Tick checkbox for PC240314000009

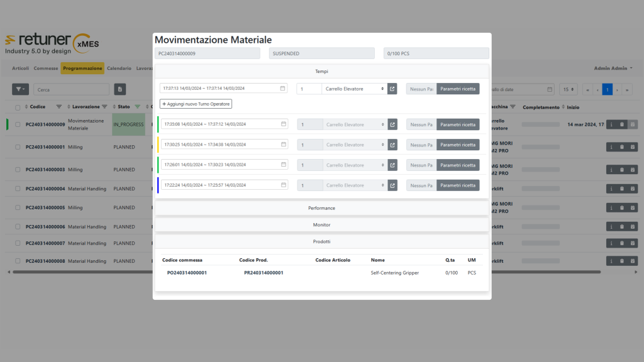point(18,124)
